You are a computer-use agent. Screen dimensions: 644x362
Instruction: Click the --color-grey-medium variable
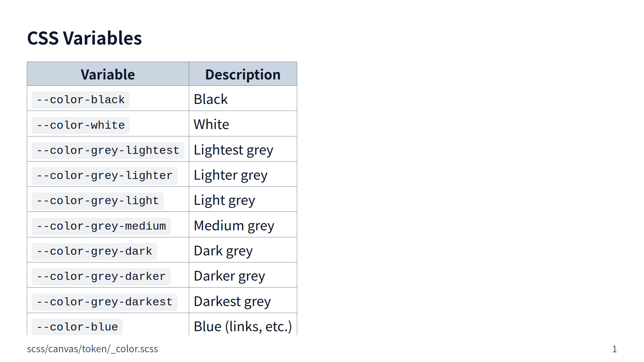pyautogui.click(x=101, y=226)
